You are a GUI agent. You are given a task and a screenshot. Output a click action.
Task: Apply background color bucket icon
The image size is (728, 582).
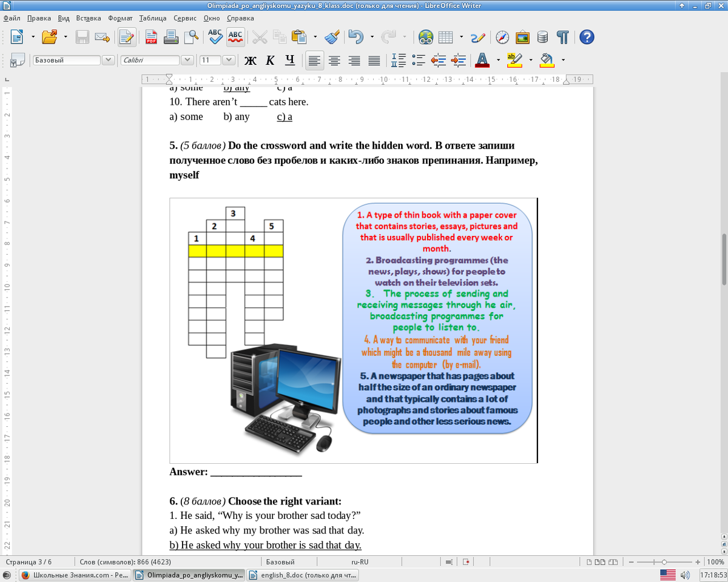click(547, 60)
